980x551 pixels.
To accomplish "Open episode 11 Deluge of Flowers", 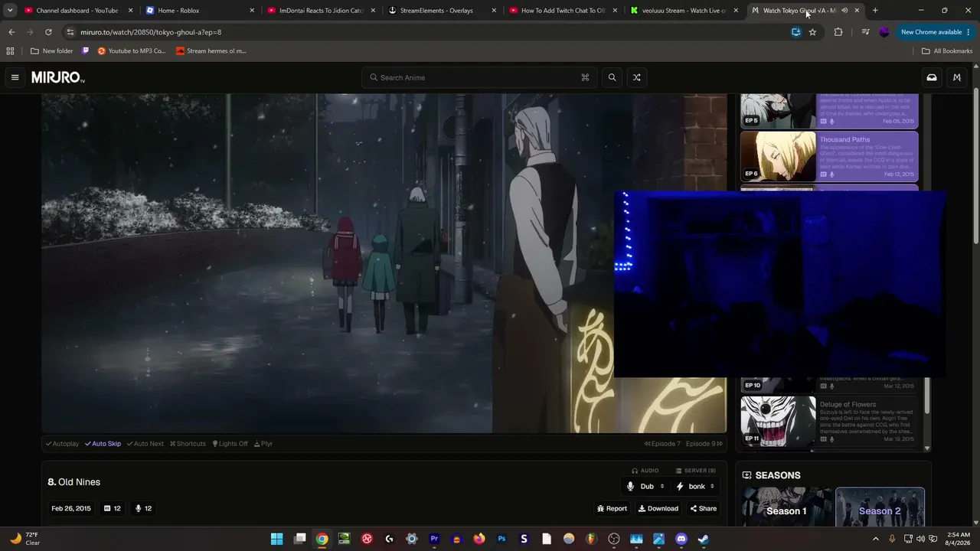I will click(x=829, y=421).
